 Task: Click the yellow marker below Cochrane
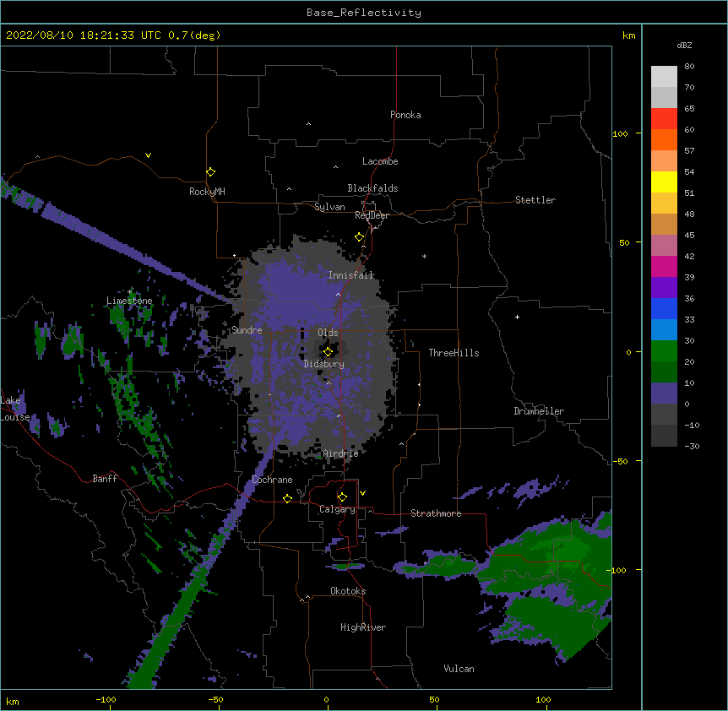tap(287, 498)
